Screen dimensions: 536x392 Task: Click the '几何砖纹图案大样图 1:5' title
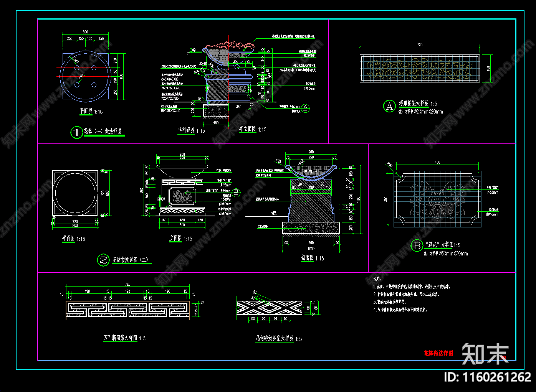[x=279, y=339]
